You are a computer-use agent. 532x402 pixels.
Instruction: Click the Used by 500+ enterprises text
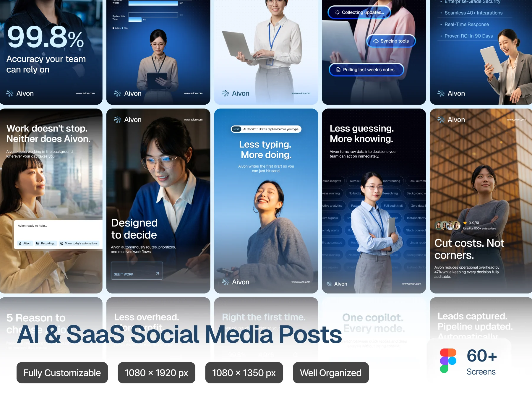[x=479, y=228]
